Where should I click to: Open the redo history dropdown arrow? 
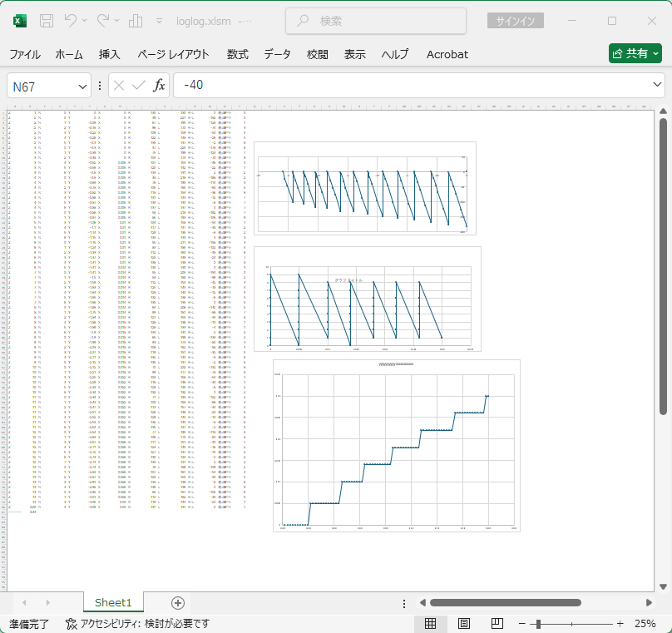[116, 21]
